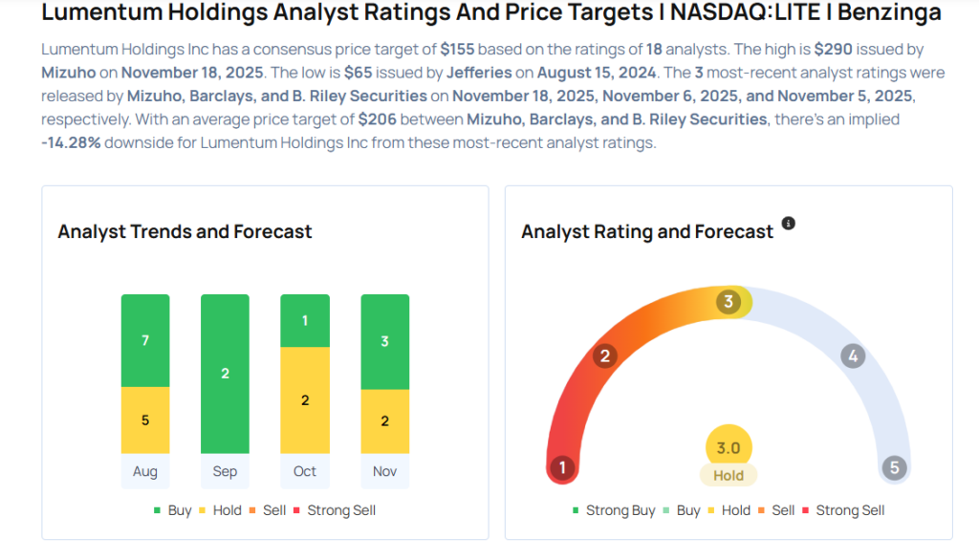
Task: Toggle Buy series in trends legend
Action: click(172, 510)
